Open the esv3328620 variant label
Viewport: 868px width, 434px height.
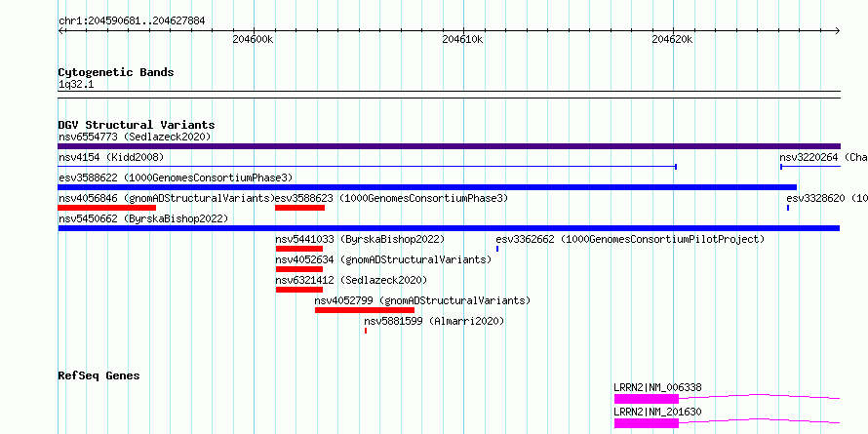tap(827, 198)
